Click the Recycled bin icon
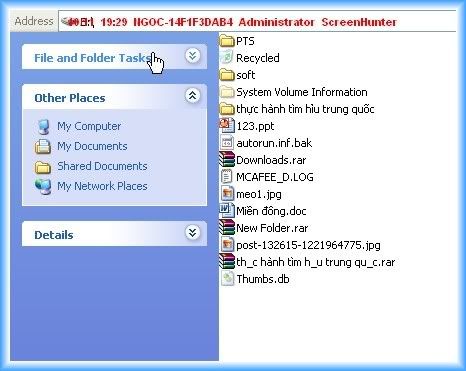This screenshot has height=371, width=466. pos(227,58)
